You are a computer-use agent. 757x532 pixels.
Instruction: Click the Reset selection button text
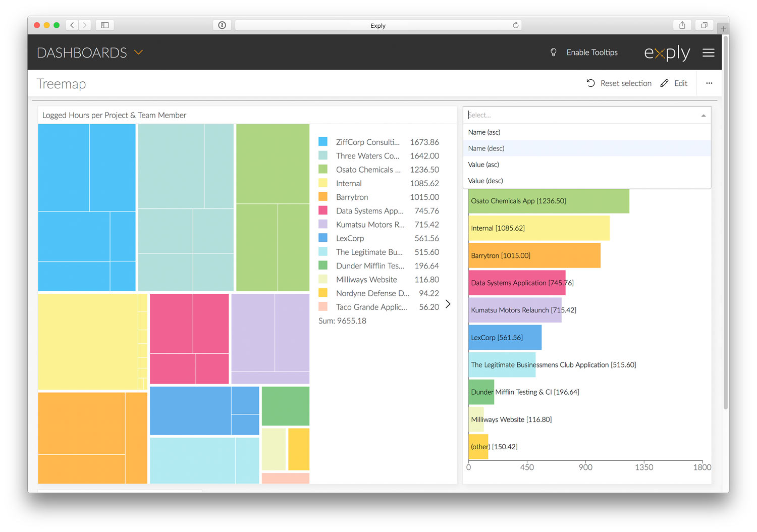pyautogui.click(x=626, y=83)
